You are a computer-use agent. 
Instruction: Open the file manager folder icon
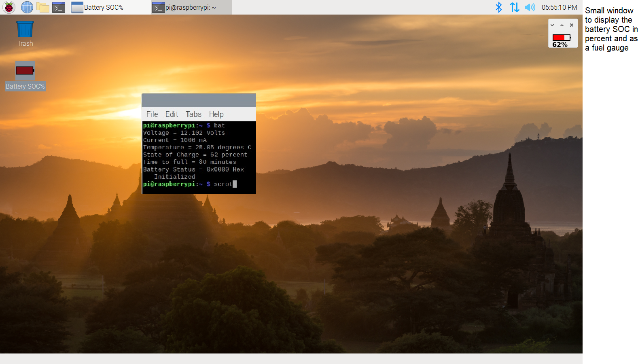pos(42,7)
